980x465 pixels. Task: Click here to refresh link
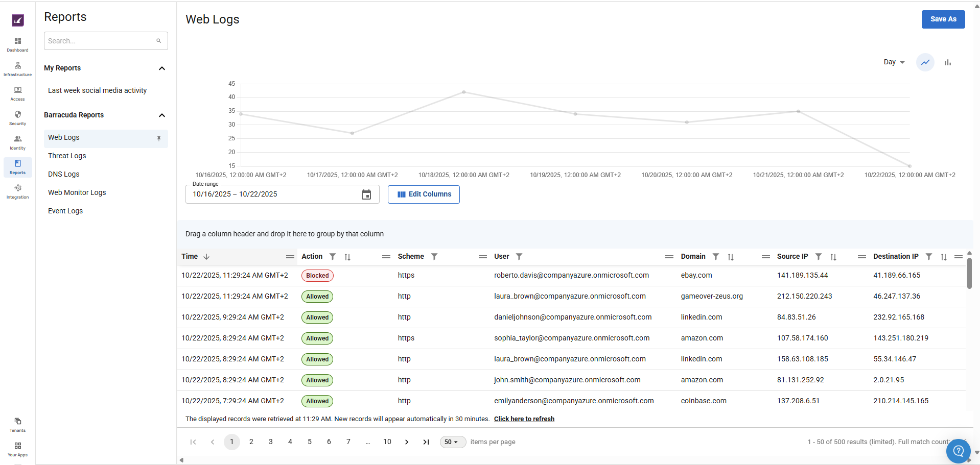pyautogui.click(x=524, y=419)
